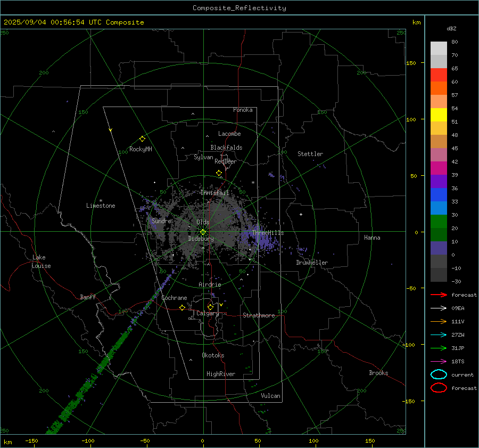Click the dBZ legend heading
Screen dimensions: 479x448
coord(451,28)
